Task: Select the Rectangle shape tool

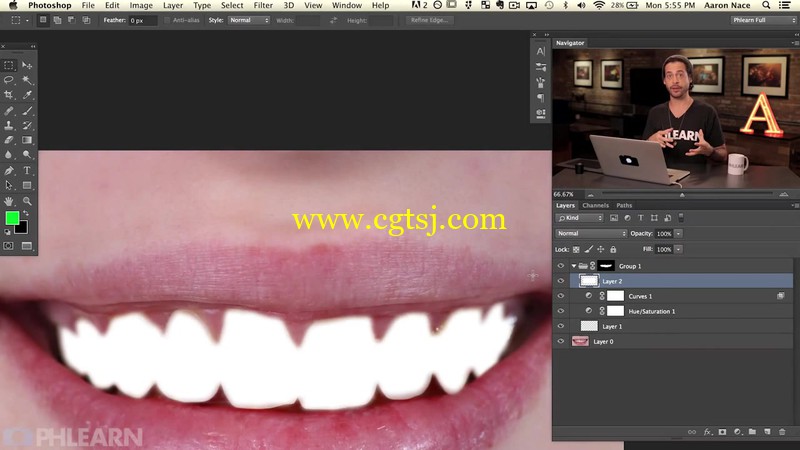Action: click(x=27, y=185)
